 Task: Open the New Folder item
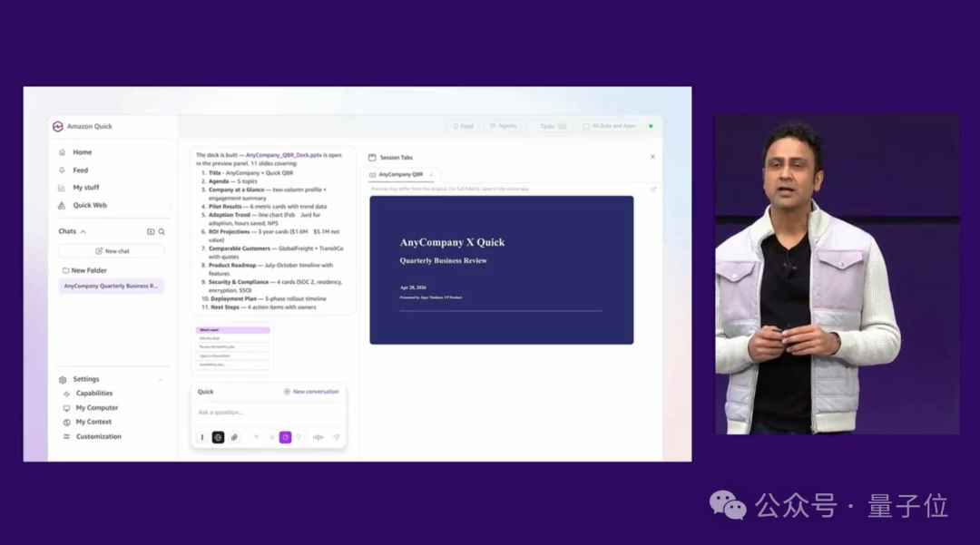(x=84, y=270)
